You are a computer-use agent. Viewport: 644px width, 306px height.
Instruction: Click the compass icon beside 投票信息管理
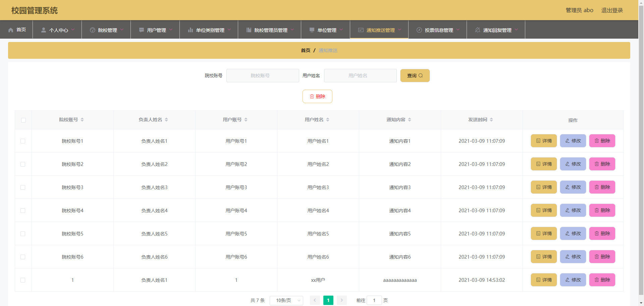(419, 30)
